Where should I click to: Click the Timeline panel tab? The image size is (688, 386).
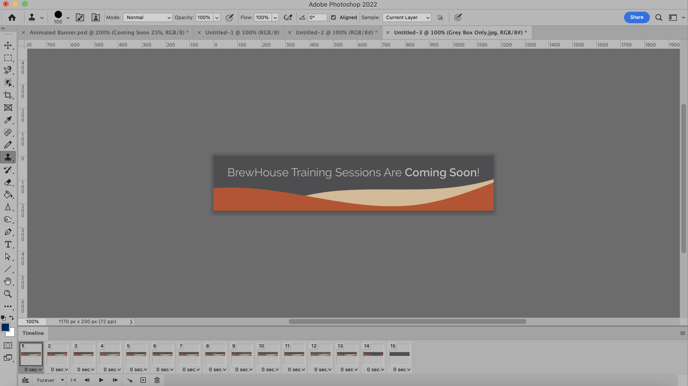[x=33, y=333]
